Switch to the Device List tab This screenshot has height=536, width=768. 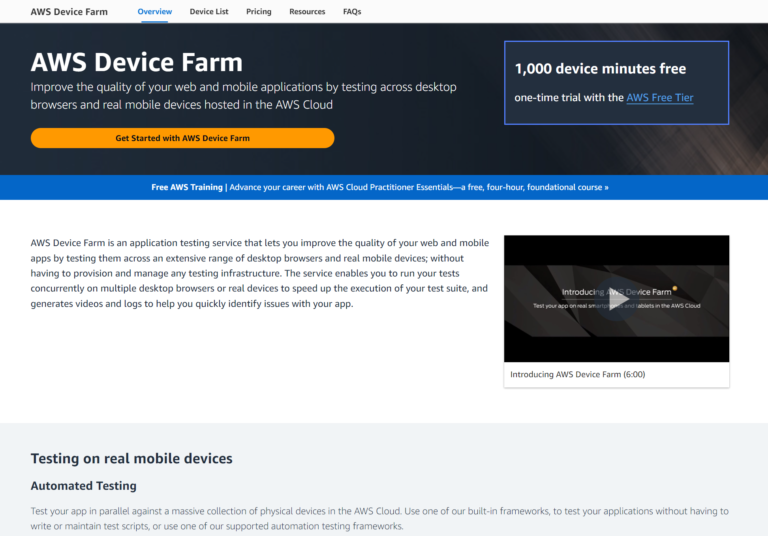(x=209, y=11)
